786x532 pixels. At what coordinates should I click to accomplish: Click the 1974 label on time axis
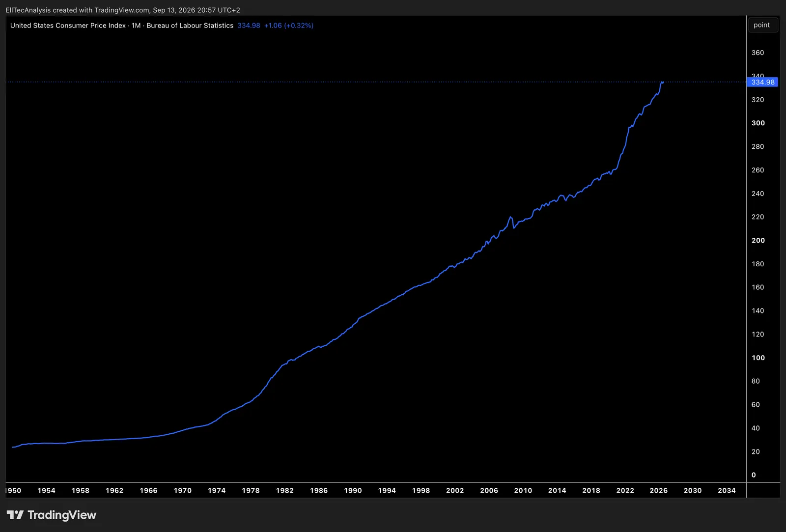(x=217, y=490)
